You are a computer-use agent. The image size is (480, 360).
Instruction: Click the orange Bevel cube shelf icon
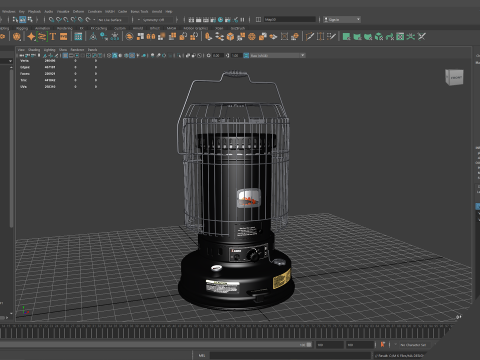pos(230,37)
